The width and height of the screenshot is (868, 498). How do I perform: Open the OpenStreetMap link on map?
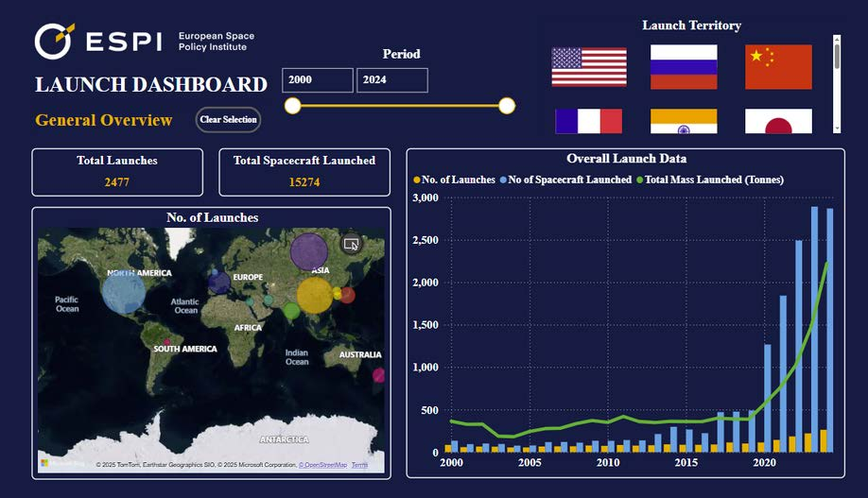pyautogui.click(x=322, y=465)
